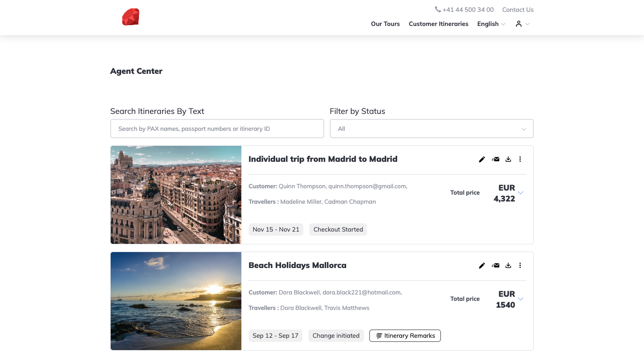Screen dimensions: 644x356
Task: Send the Madrid itinerary by email icon
Action: point(496,159)
